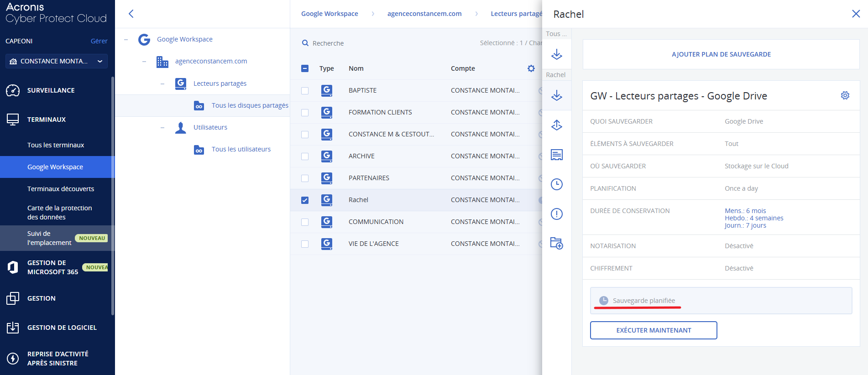Click the back arrow above the tree
The image size is (868, 375).
(131, 14)
